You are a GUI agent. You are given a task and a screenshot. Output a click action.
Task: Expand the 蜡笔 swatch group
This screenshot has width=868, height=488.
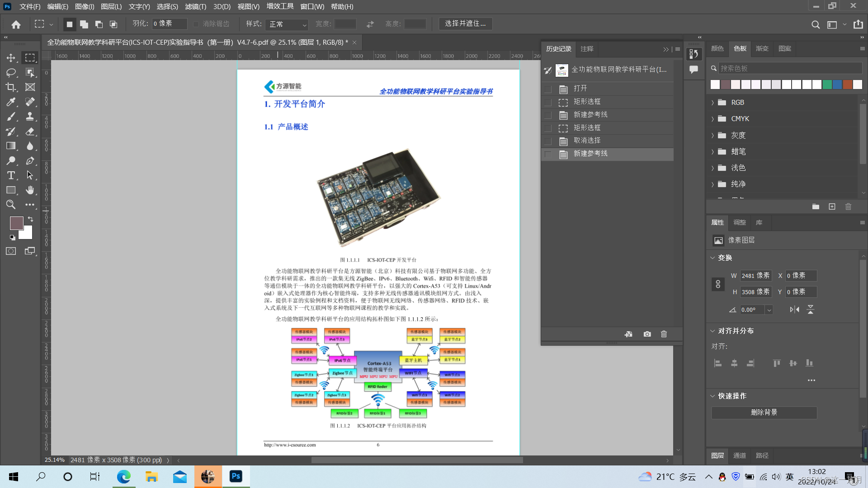point(712,152)
